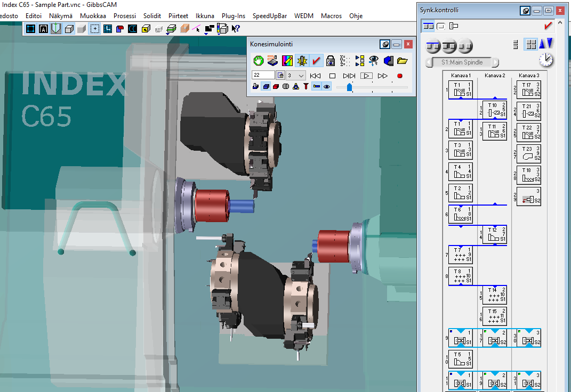Image resolution: width=571 pixels, height=392 pixels.
Task: Toggle the blue-yellow bar icon
Action: pos(317,86)
